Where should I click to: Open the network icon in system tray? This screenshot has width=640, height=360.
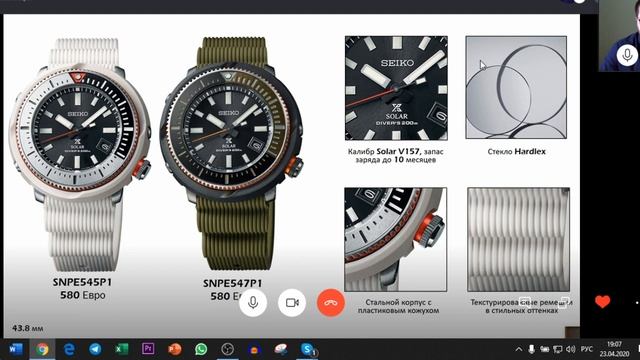pyautogui.click(x=558, y=349)
